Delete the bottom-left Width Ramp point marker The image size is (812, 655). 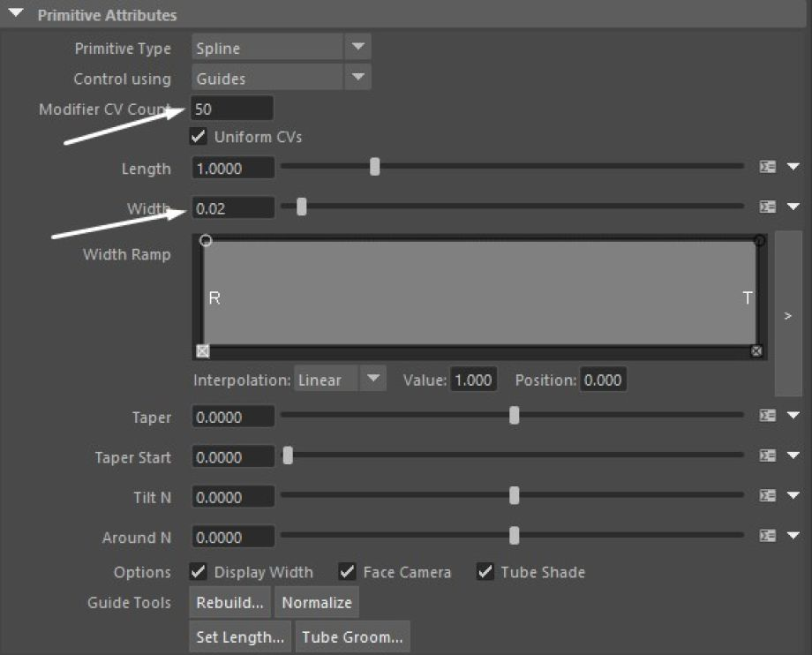[203, 351]
